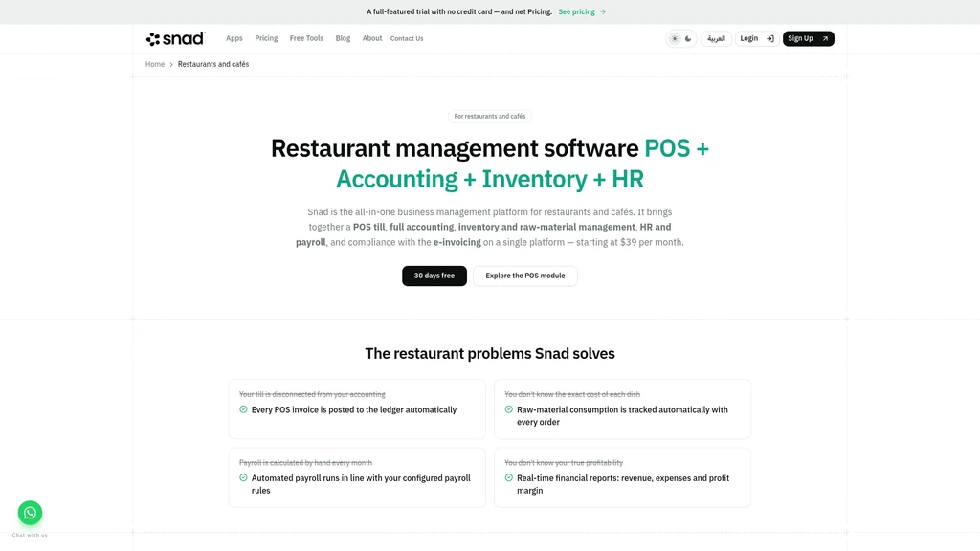
Task: Click 'Raw-material consumption is tracked automatically' text
Action: (622, 416)
